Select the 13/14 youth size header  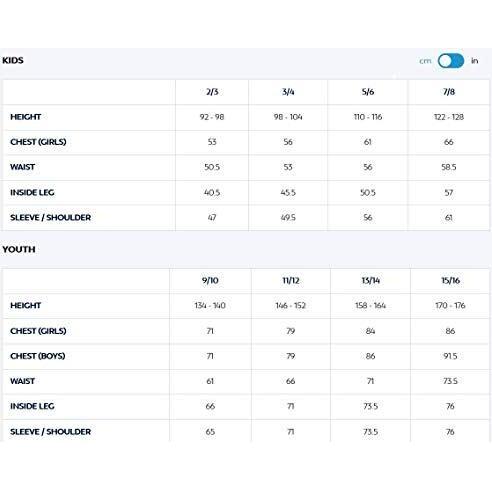(x=370, y=280)
